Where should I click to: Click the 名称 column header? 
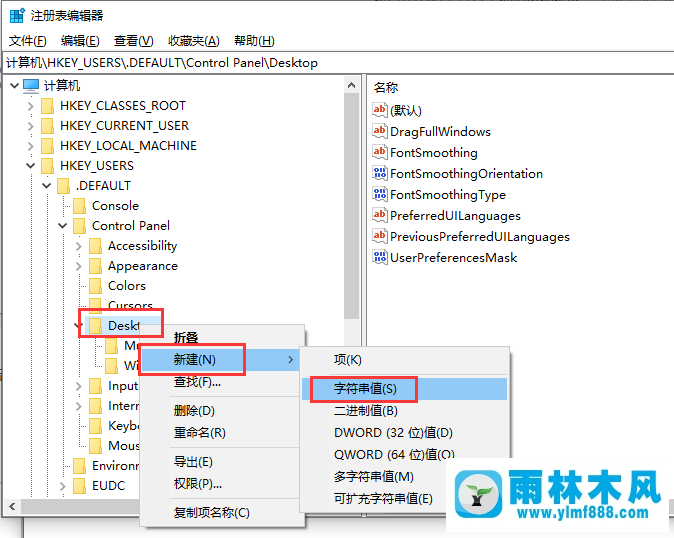pos(386,88)
